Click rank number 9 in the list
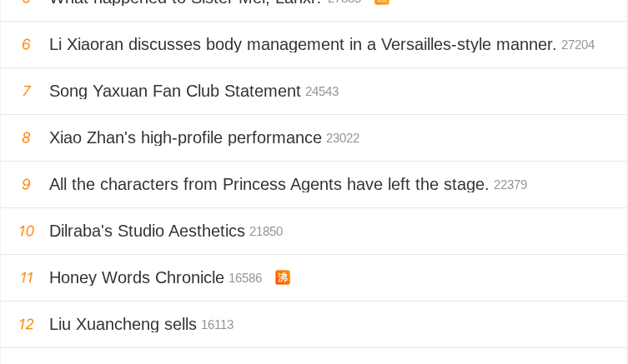Viewport: 628px width, 364px height. [x=26, y=184]
